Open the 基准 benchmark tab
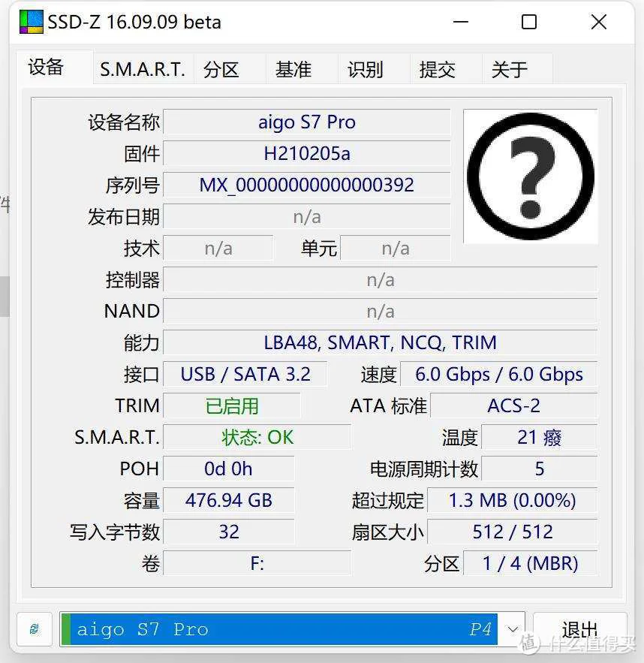This screenshot has width=644, height=663. (x=302, y=69)
